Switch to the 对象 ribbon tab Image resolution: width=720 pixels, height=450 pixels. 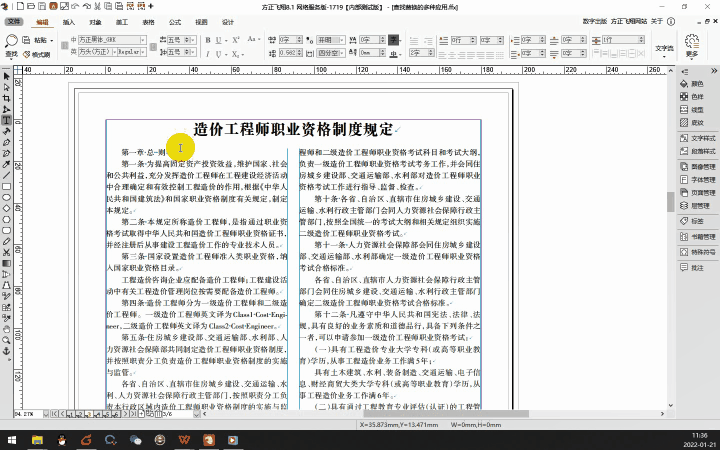pos(95,22)
